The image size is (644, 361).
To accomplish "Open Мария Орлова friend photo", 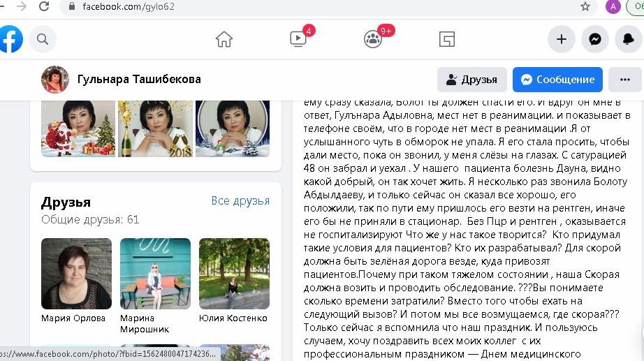I will click(x=76, y=274).
